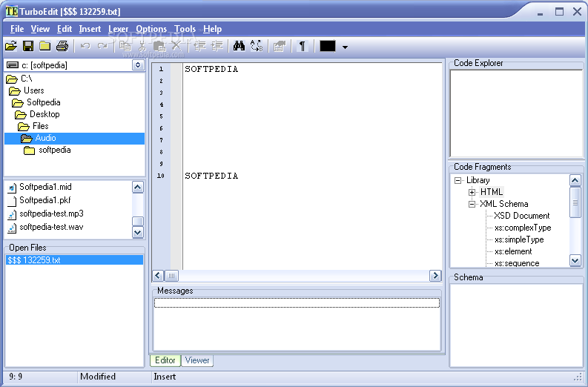Select xs:sequence fragment
This screenshot has width=588, height=387.
point(517,263)
